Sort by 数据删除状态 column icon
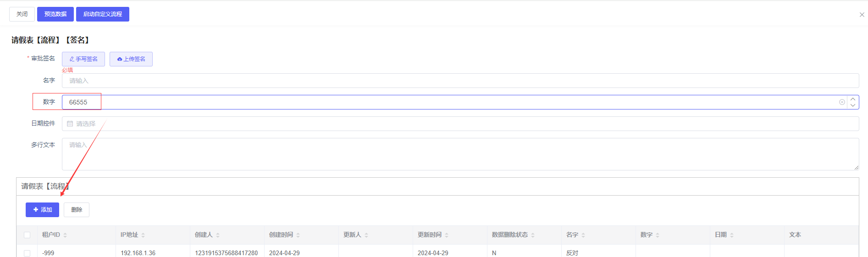The image size is (868, 257). 533,235
